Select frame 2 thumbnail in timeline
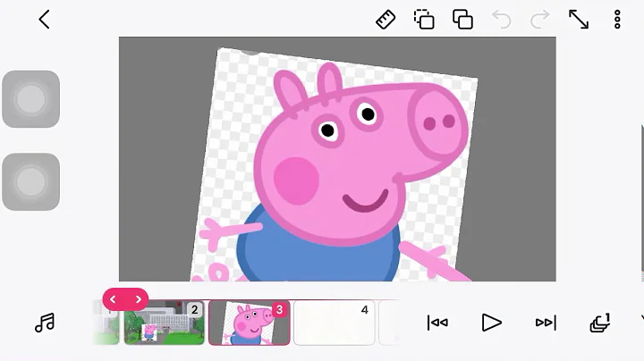The height and width of the screenshot is (361, 644). click(165, 323)
